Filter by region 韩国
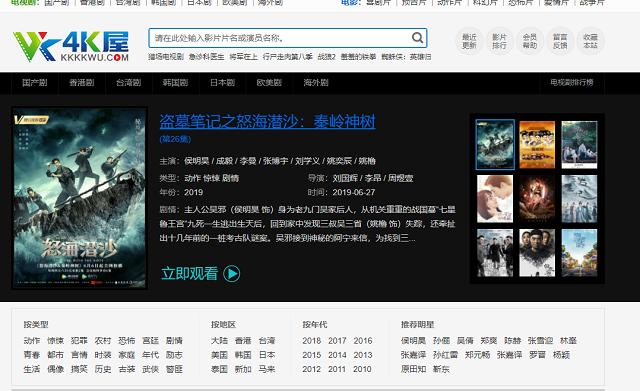This screenshot has width=640, height=391. point(243,355)
